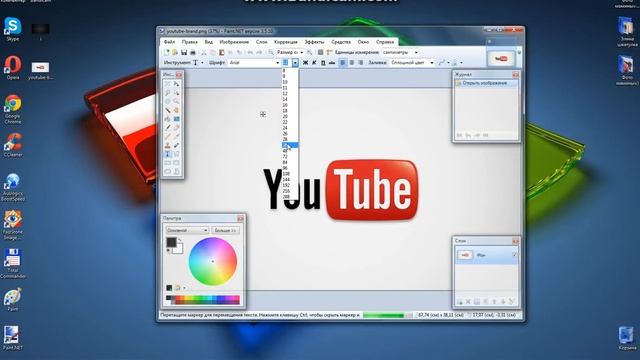Toggle underline П text formatting

point(323,63)
